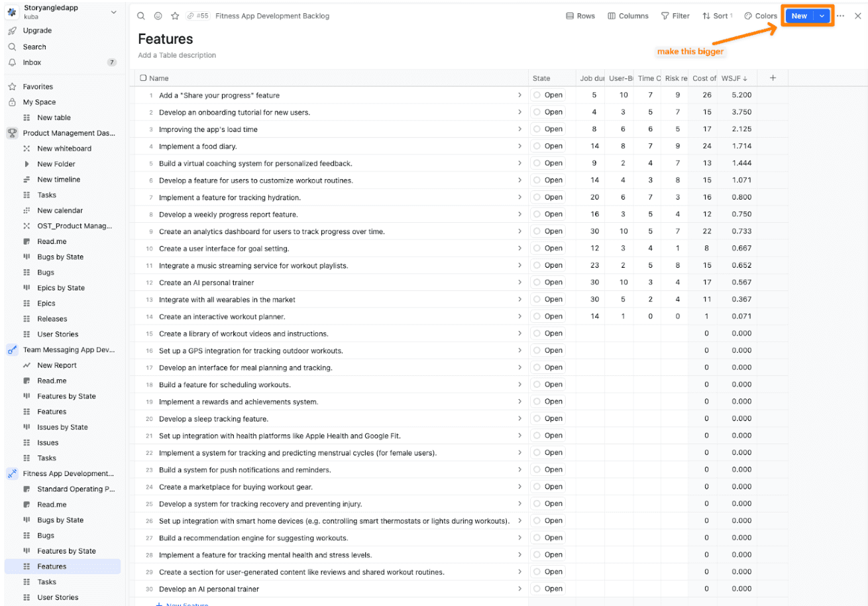Check the select-all checkbox in Name header

tap(143, 78)
